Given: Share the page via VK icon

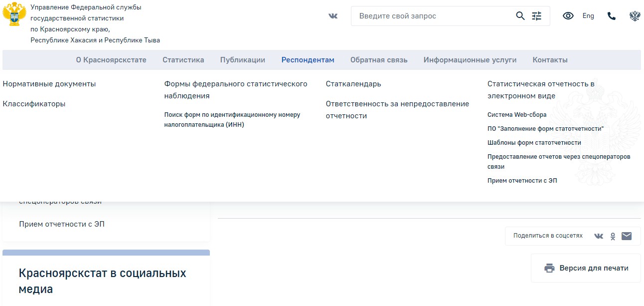Looking at the screenshot, I should 599,236.
